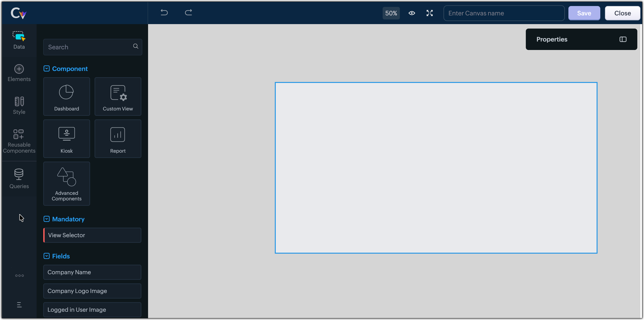Collapse the Component section
This screenshot has width=644, height=320.
(x=47, y=69)
